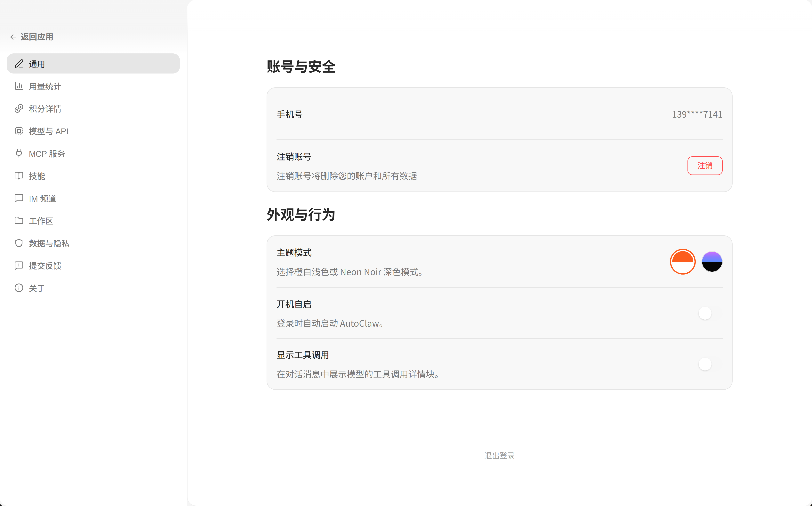Screen dimensions: 812x506
Task: Click the 退出登录 link
Action: 499,456
